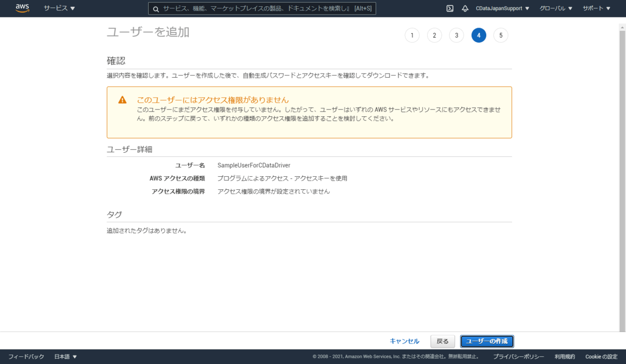Click the ユーザー詳細 section heading
This screenshot has width=626, height=364.
[129, 149]
